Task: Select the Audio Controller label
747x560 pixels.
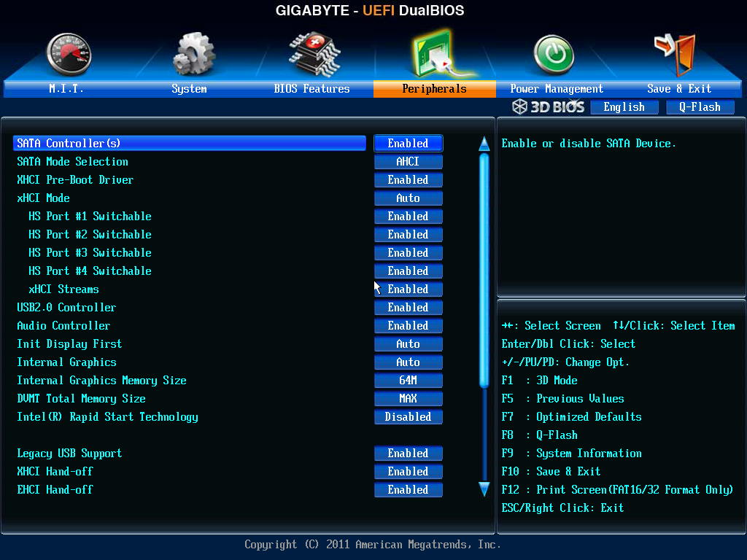Action: [64, 326]
